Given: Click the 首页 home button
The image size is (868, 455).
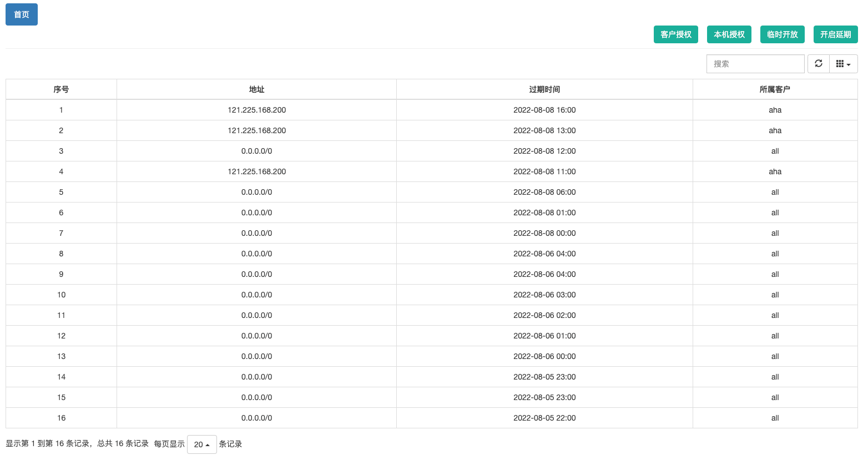Looking at the screenshot, I should point(22,14).
